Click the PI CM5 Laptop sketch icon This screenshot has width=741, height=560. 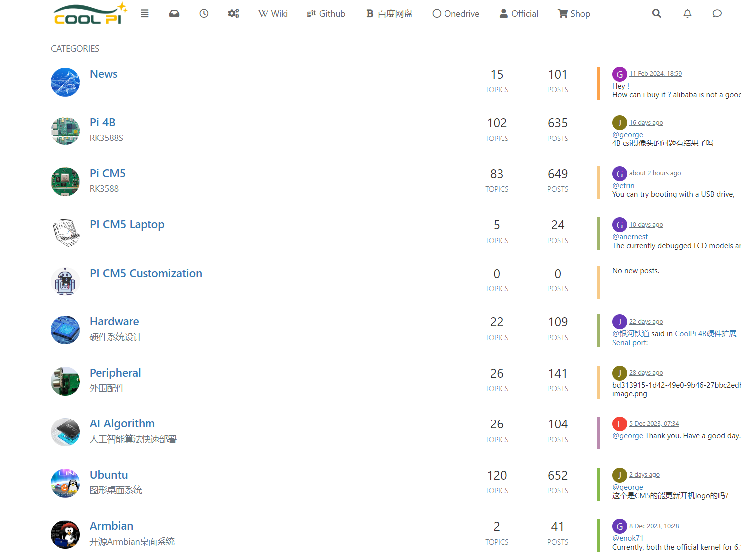click(65, 233)
